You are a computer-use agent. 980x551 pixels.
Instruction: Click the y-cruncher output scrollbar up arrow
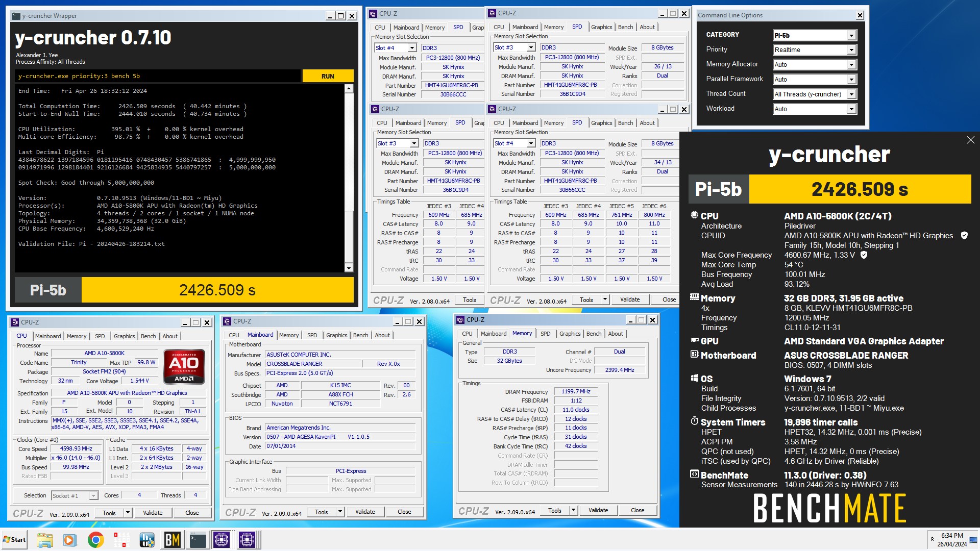349,89
